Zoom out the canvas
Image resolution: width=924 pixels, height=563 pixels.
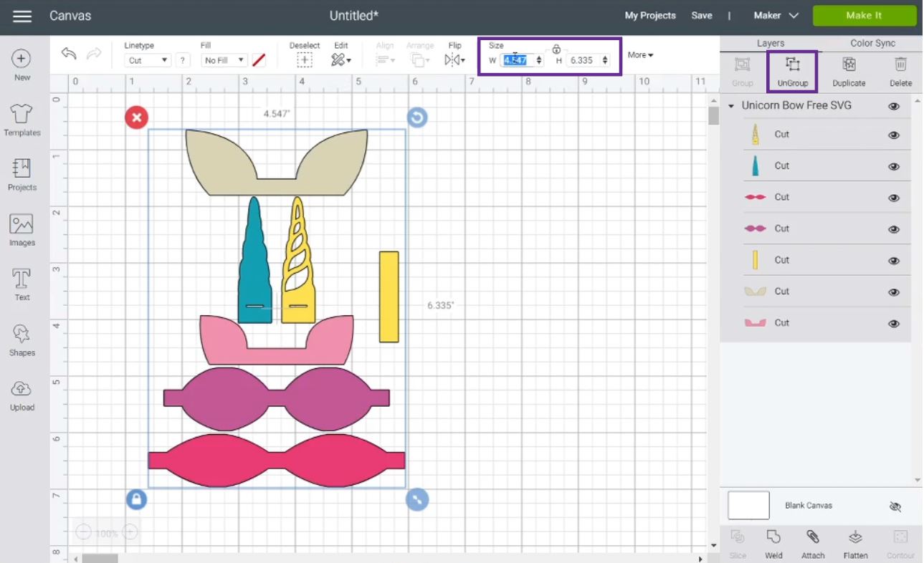(83, 532)
